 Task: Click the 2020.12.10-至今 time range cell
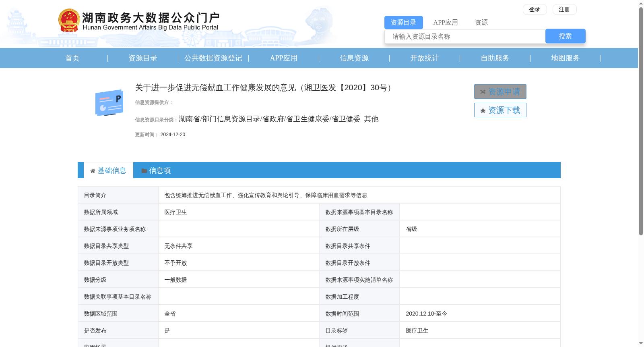point(480,314)
